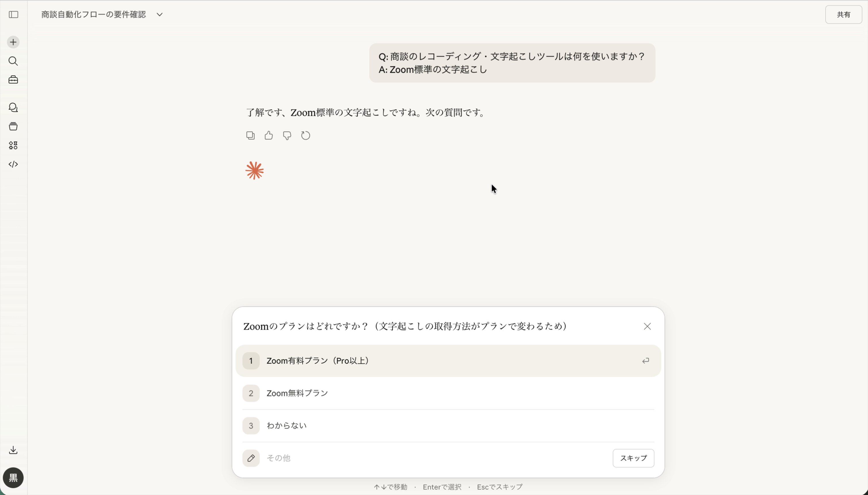
Task: Toggle the sidebar panel
Action: 14,15
